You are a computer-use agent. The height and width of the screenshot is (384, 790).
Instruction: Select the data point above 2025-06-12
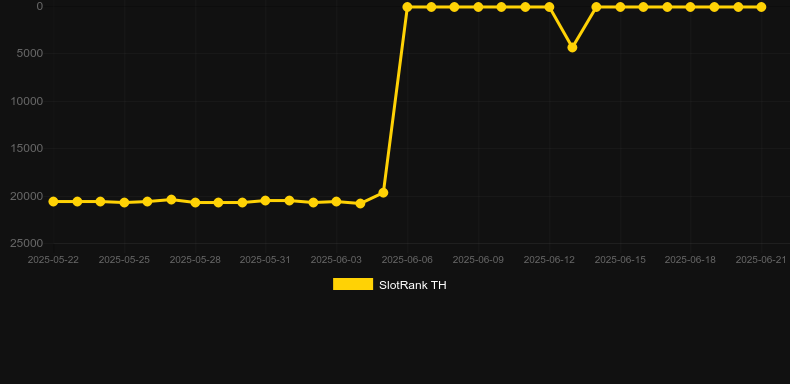[549, 7]
